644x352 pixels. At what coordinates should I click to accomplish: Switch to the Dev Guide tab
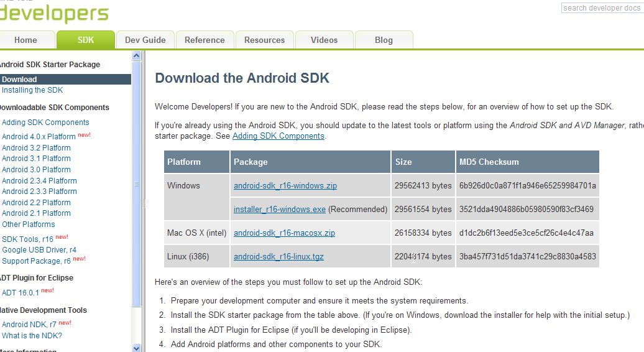(x=145, y=40)
